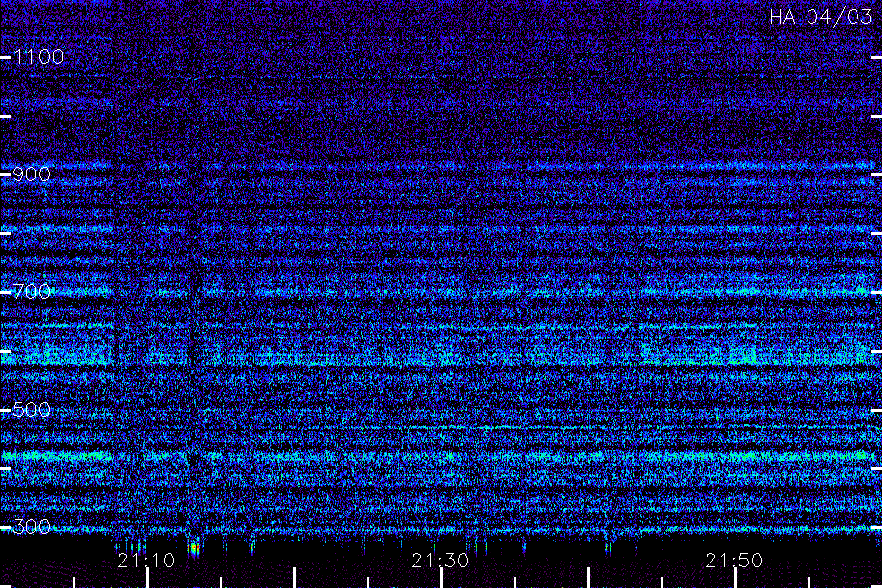Click the 900 frequency axis label
Image resolution: width=882 pixels, height=588 pixels.
(x=31, y=174)
